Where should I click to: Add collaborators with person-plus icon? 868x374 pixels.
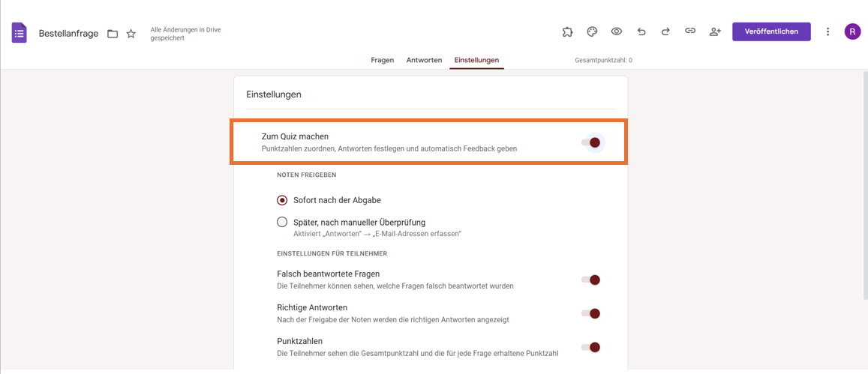tap(715, 31)
